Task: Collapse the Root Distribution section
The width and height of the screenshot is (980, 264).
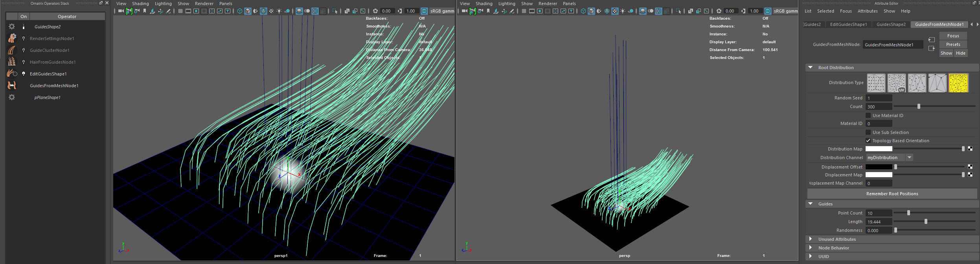Action: 810,68
